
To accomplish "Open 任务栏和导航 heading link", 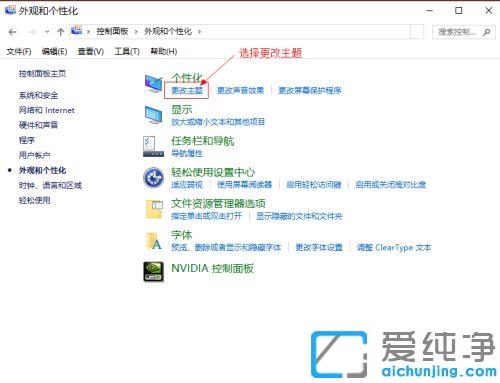I will tap(203, 141).
